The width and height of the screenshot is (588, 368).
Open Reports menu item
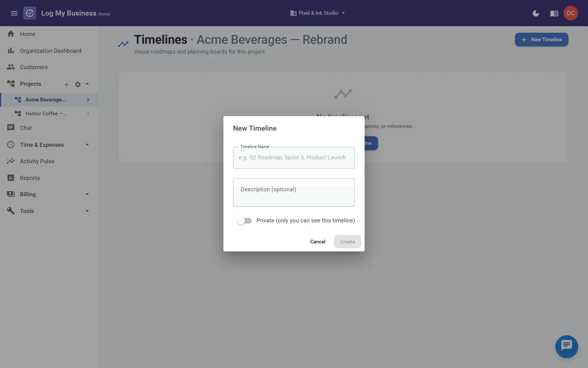coord(49,178)
